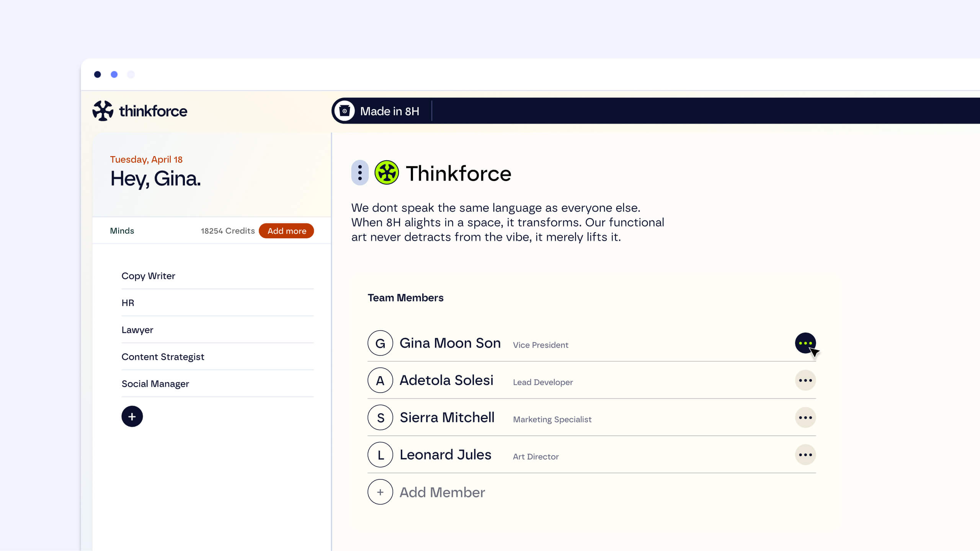Click the G avatar for Gina

380,343
